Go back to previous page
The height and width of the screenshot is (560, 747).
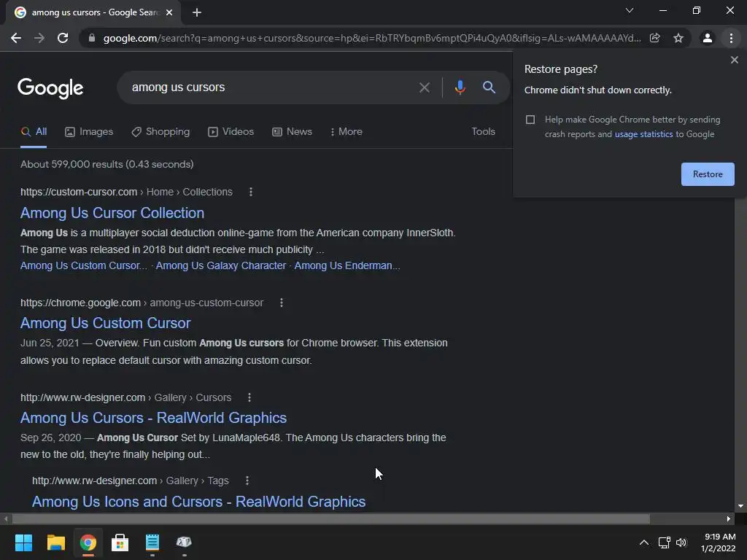(16, 38)
